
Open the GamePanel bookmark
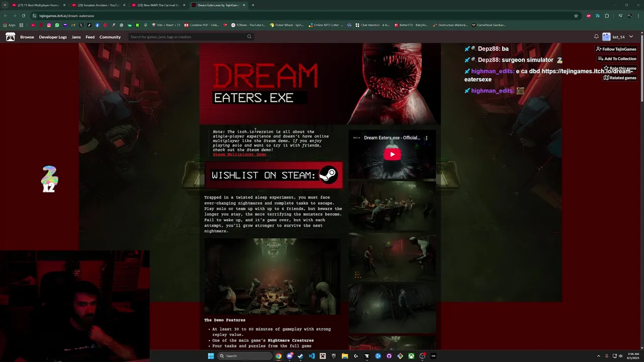(489, 25)
